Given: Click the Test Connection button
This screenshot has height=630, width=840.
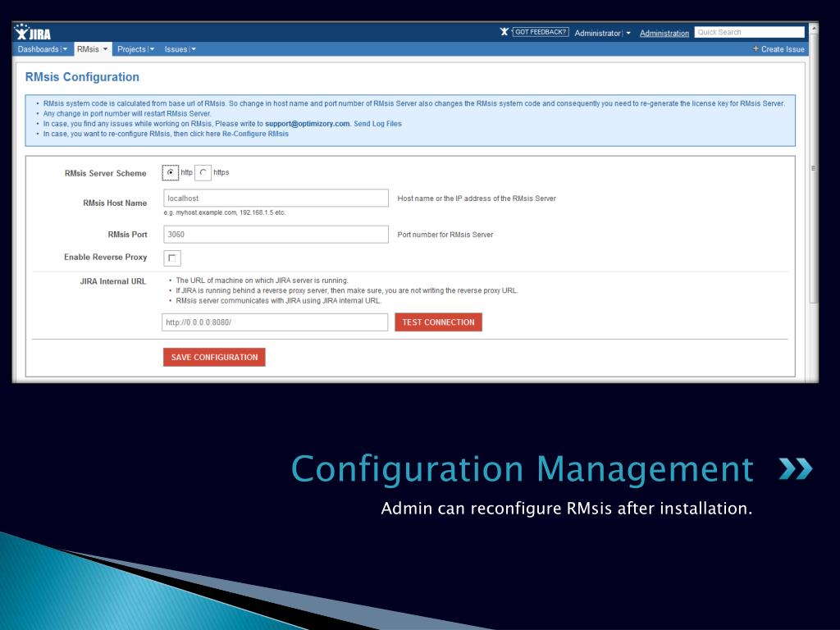Looking at the screenshot, I should [x=438, y=322].
